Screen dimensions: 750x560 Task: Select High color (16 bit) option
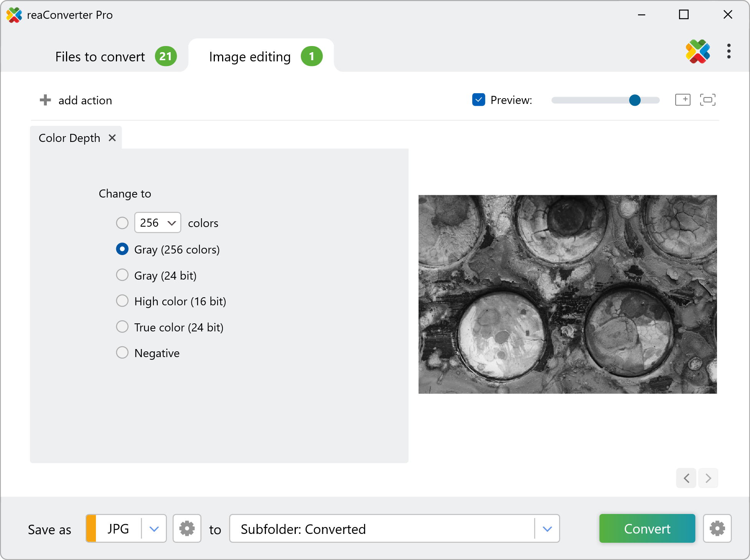(x=122, y=301)
